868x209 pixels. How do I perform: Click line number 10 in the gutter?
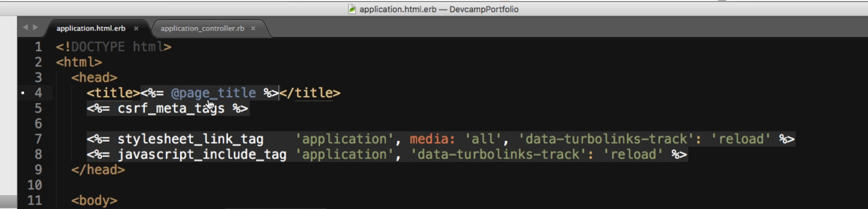point(34,185)
